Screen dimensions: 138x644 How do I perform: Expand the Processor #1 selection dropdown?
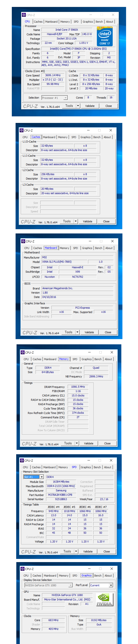point(65,98)
